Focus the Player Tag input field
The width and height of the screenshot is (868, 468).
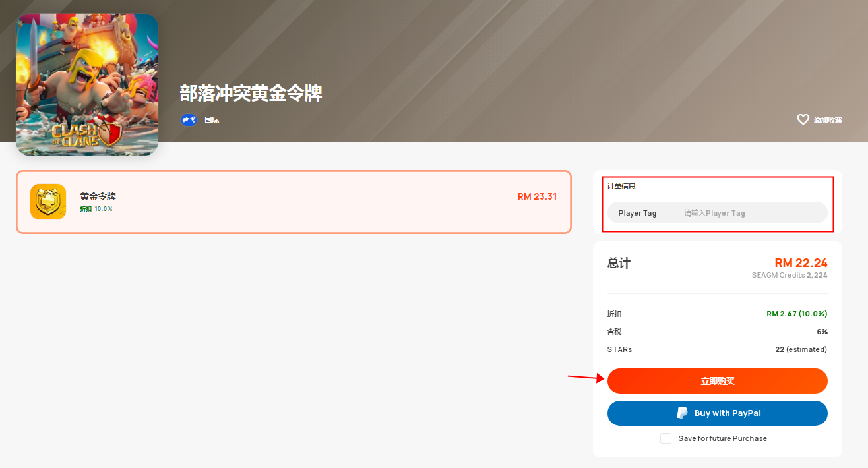click(x=718, y=213)
